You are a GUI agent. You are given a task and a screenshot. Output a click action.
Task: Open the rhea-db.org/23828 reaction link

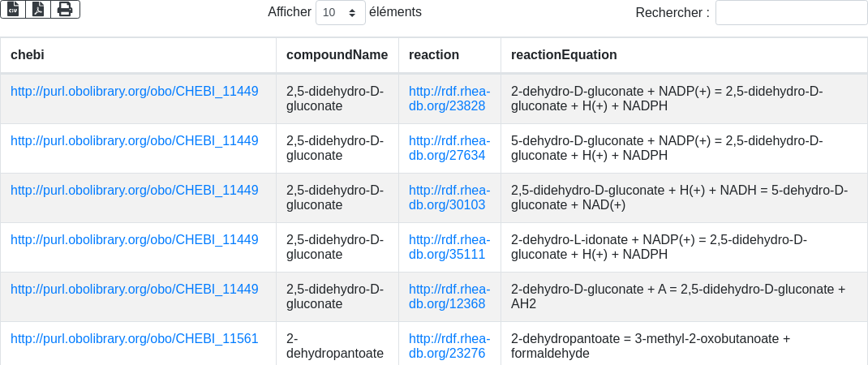[x=449, y=98]
